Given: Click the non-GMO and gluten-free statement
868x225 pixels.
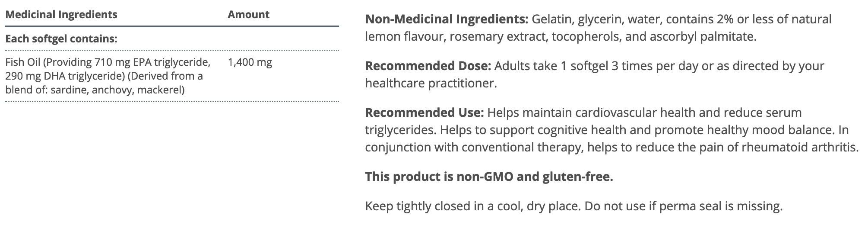Looking at the screenshot, I should click(x=489, y=177).
